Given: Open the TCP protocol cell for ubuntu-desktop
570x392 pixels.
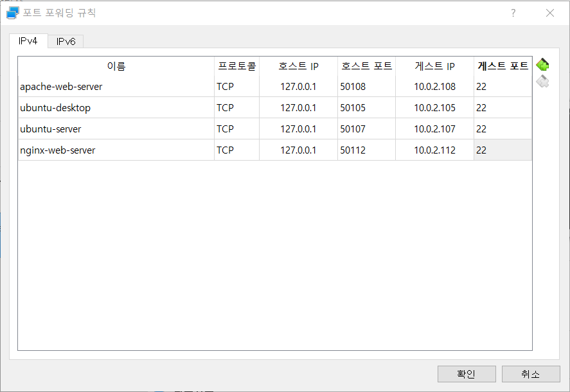Looking at the screenshot, I should 237,107.
